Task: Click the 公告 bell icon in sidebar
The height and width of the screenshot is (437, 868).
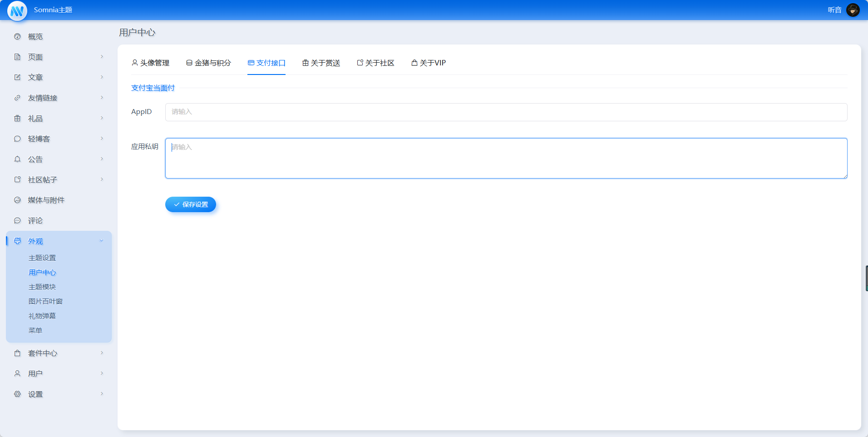Action: [17, 159]
